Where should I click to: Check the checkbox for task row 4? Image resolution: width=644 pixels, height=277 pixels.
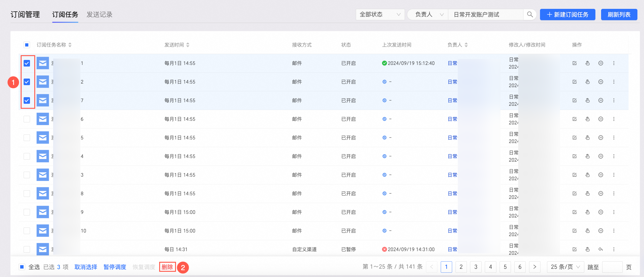27,156
